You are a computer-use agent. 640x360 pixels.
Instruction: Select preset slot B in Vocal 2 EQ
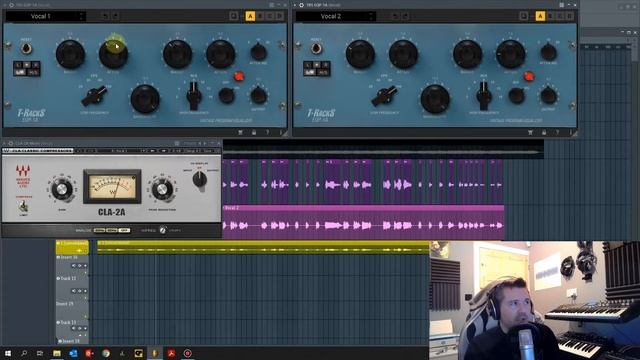pyautogui.click(x=550, y=16)
